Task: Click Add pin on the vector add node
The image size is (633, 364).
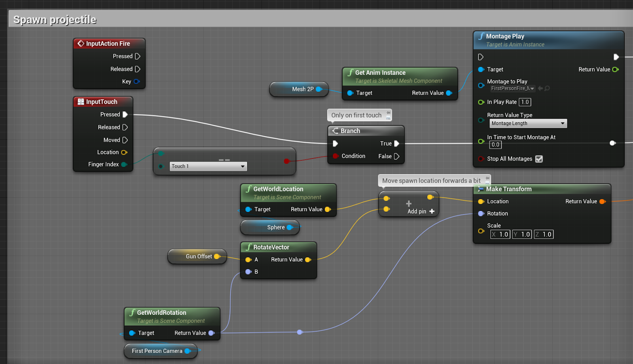Action: tap(421, 211)
